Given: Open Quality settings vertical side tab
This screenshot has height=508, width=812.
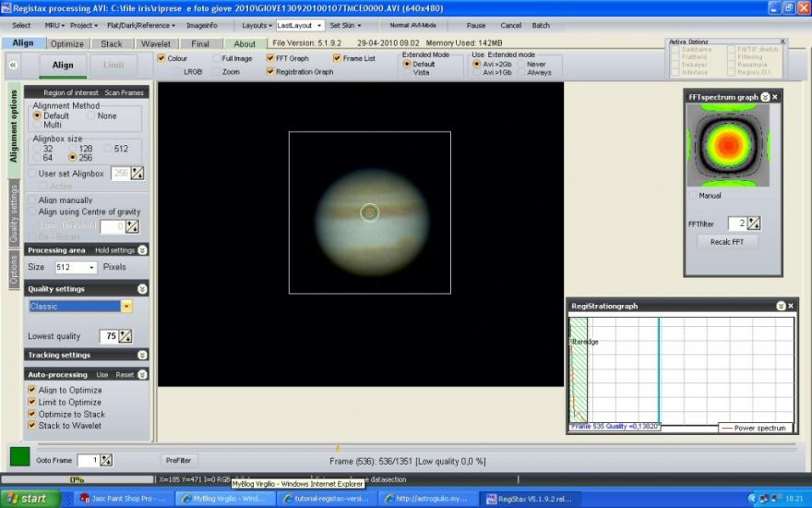Looking at the screenshot, I should tap(14, 214).
